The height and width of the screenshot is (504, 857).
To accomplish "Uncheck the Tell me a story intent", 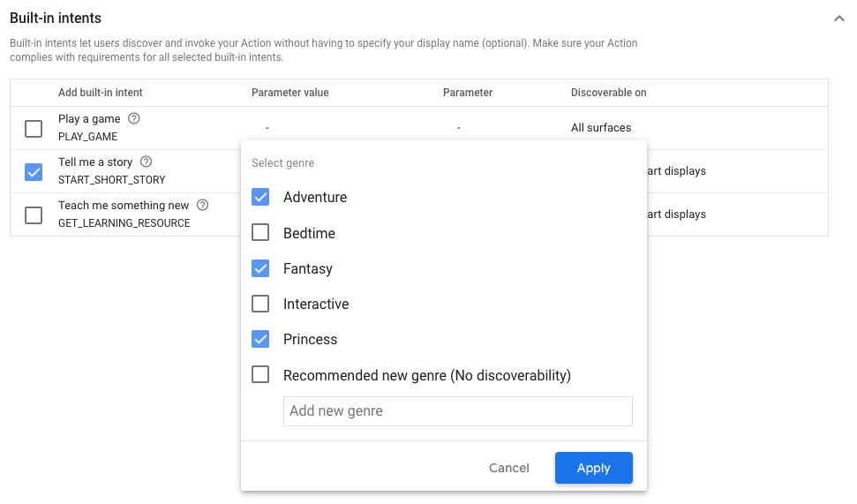I will 34,172.
